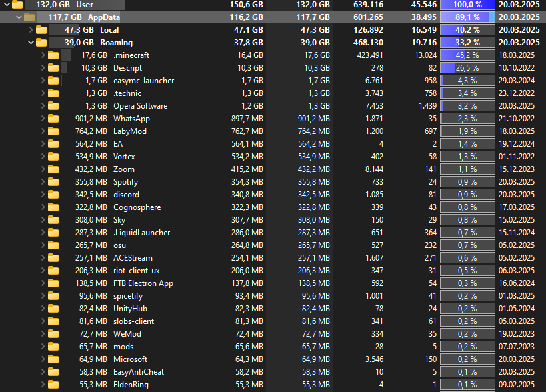Select the FTB Electron App name
The width and height of the screenshot is (546, 392).
click(143, 283)
